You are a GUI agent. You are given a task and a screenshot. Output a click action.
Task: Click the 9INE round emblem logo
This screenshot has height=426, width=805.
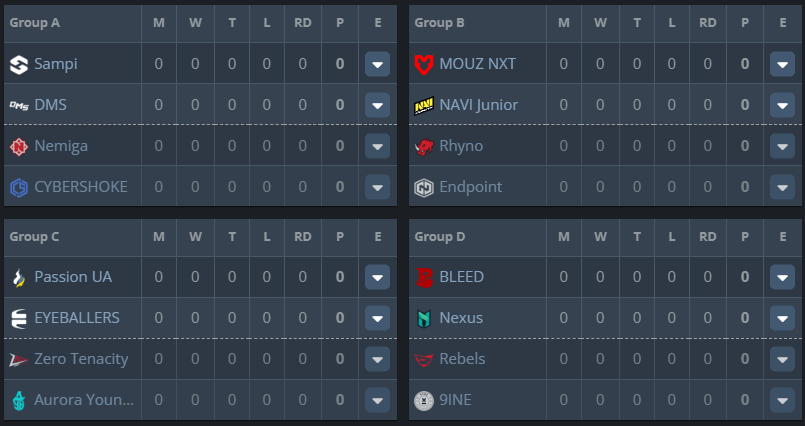(x=424, y=400)
